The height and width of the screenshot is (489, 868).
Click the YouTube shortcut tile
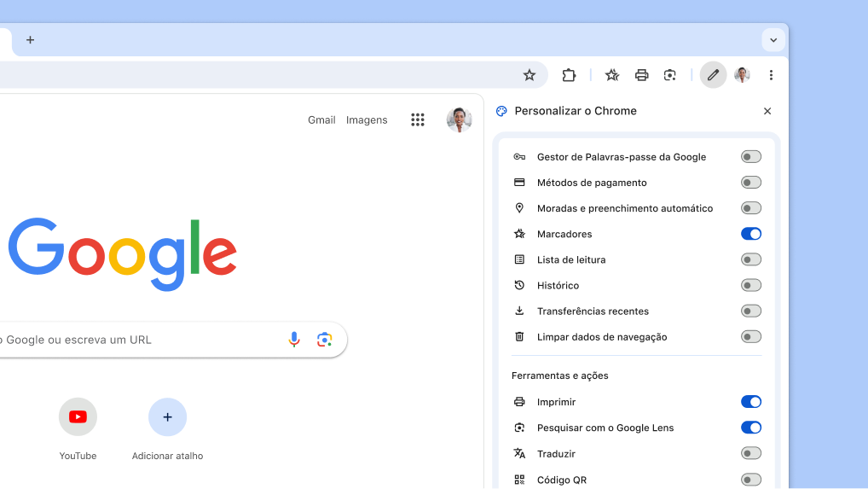(78, 417)
